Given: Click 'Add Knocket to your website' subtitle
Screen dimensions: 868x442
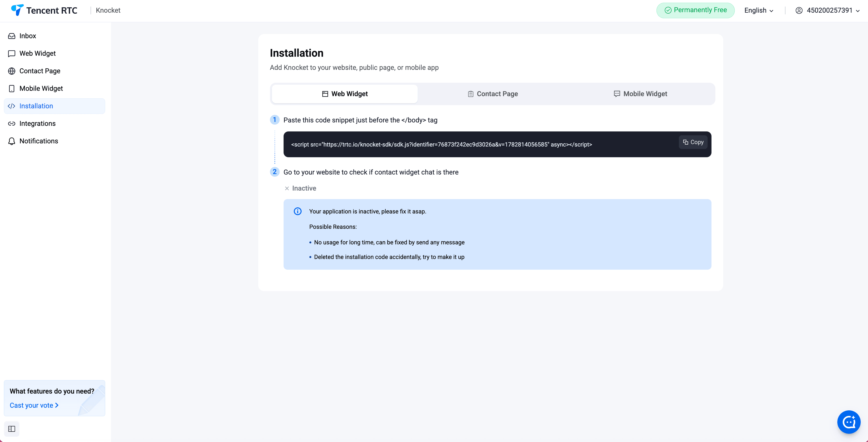Looking at the screenshot, I should tap(354, 68).
